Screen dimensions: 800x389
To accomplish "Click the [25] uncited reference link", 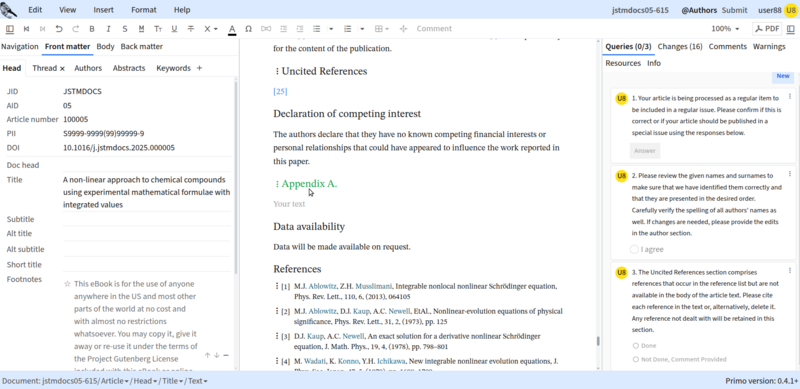I will 280,91.
